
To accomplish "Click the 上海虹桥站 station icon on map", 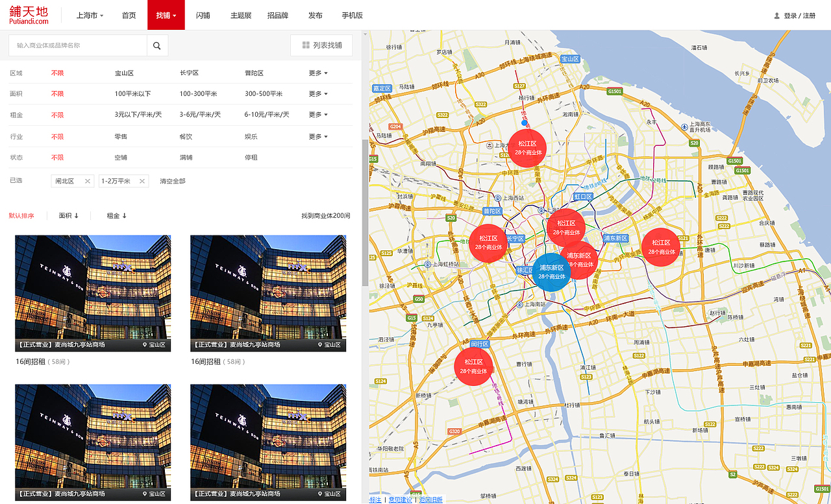I will click(x=427, y=264).
